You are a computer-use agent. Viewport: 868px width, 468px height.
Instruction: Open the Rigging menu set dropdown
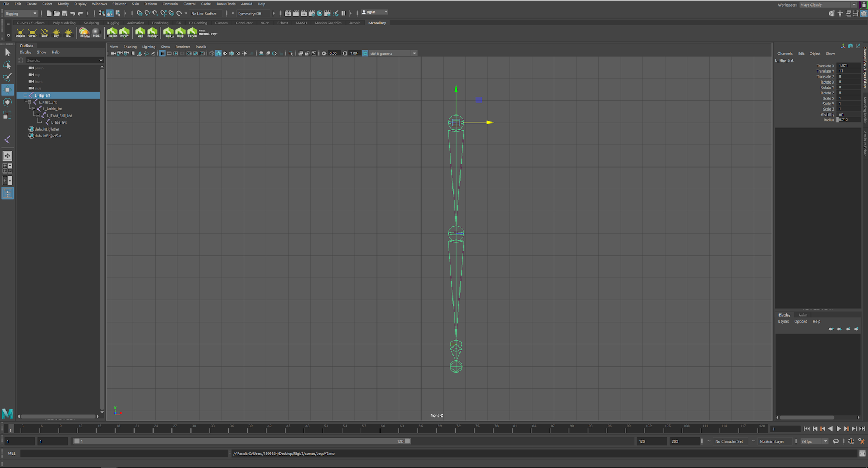pos(21,14)
